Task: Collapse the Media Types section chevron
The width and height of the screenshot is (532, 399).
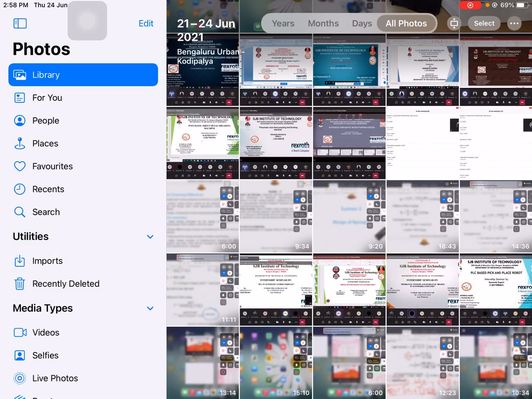Action: tap(150, 308)
